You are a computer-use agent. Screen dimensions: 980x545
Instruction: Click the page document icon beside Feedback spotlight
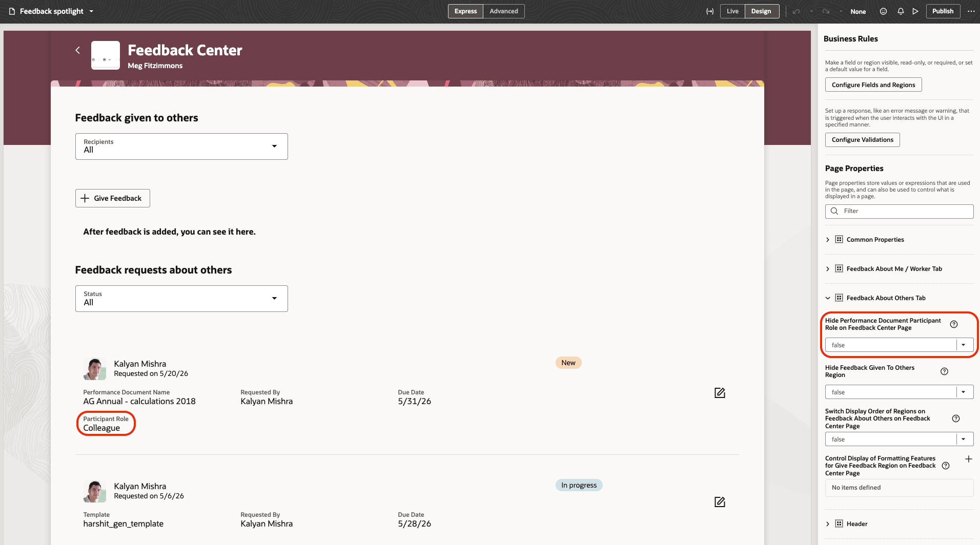coord(12,11)
